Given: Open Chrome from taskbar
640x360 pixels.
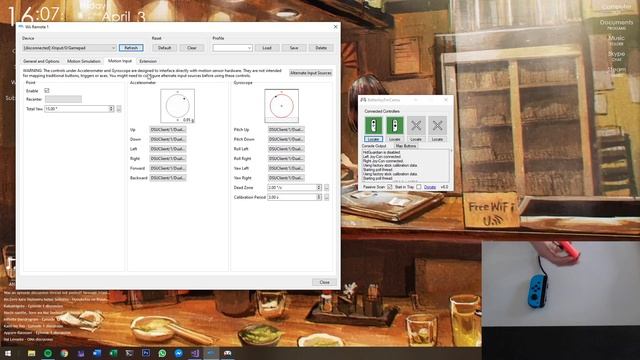Looking at the screenshot, I should tap(64, 353).
